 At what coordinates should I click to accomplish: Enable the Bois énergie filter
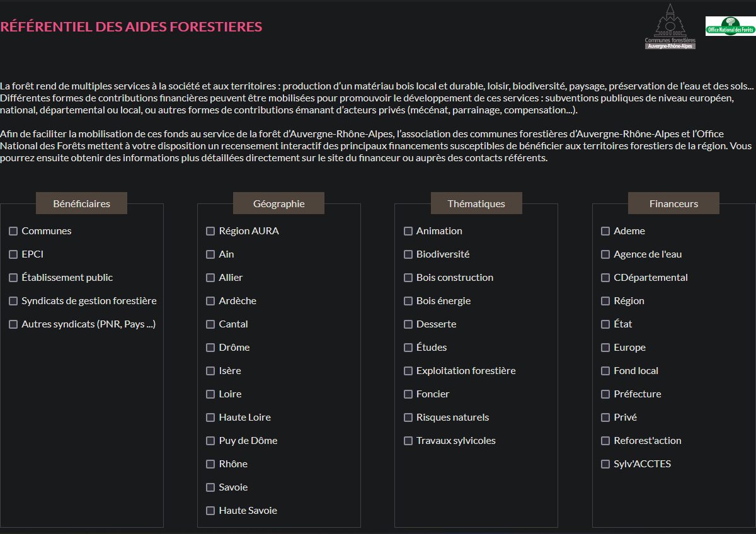408,301
